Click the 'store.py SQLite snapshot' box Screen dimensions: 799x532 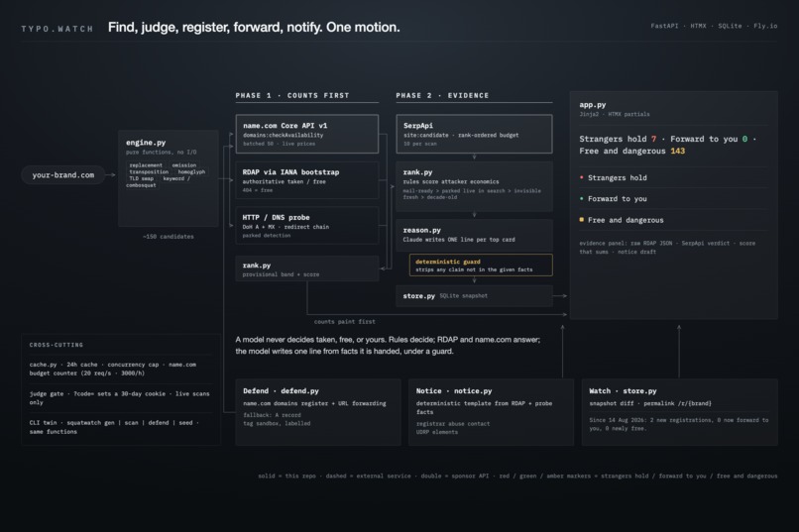(x=474, y=296)
